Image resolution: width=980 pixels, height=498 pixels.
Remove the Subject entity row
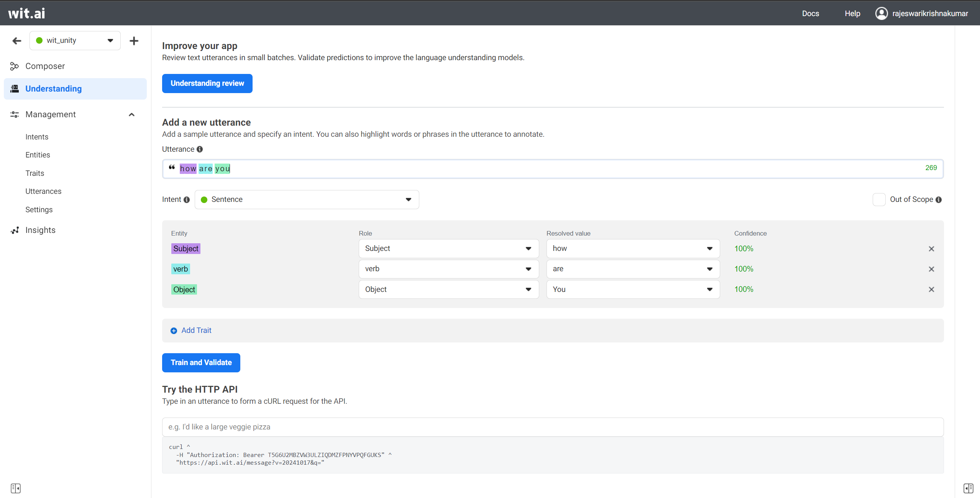click(931, 249)
